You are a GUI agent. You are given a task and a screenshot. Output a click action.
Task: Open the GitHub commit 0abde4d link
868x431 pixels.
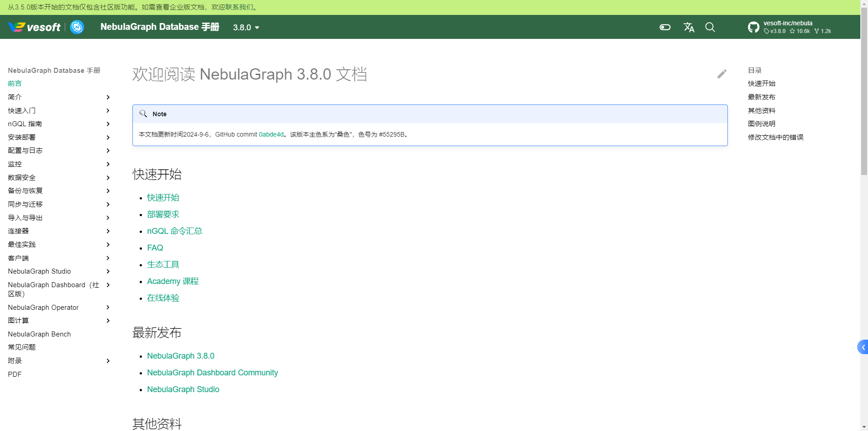(x=271, y=134)
